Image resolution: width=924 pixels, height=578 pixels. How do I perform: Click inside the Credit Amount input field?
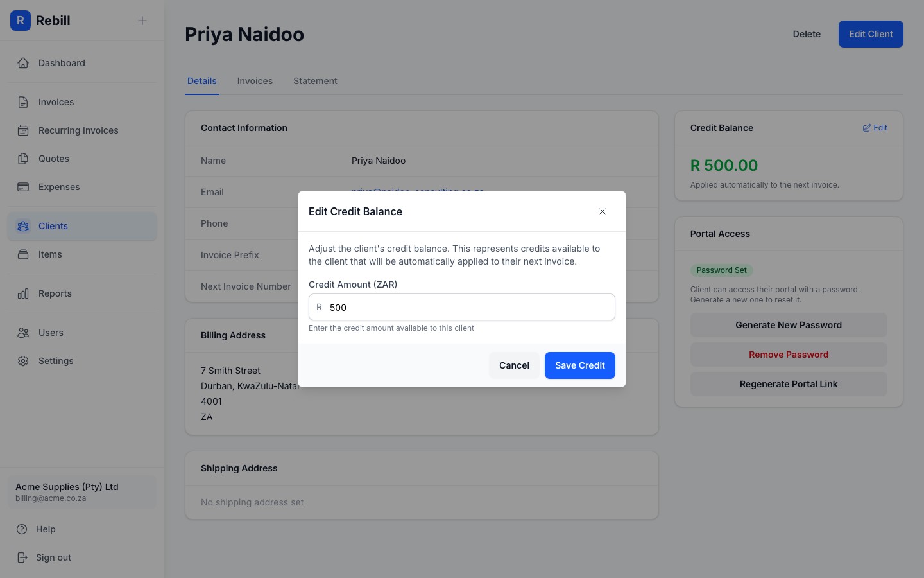461,307
